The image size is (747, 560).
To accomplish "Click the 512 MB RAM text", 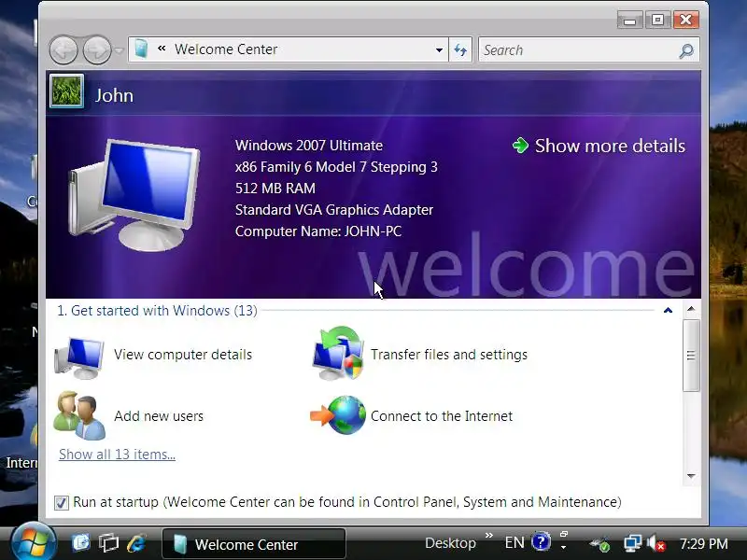I will tap(275, 189).
